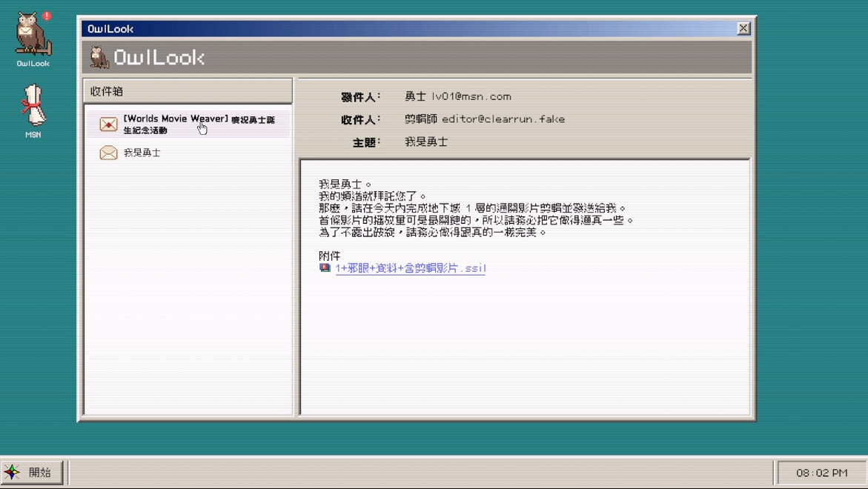Open the MSN desktop shortcut
The width and height of the screenshot is (868, 489).
pos(33,105)
